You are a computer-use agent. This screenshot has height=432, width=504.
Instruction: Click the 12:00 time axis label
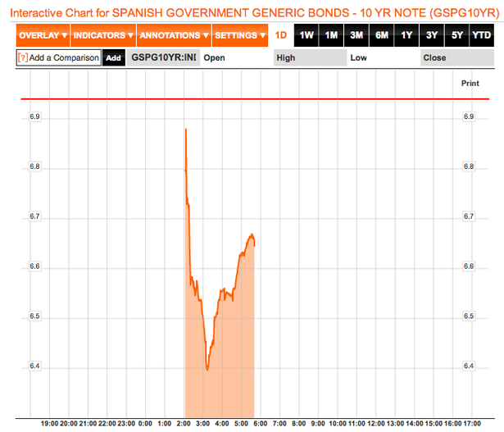click(x=376, y=424)
